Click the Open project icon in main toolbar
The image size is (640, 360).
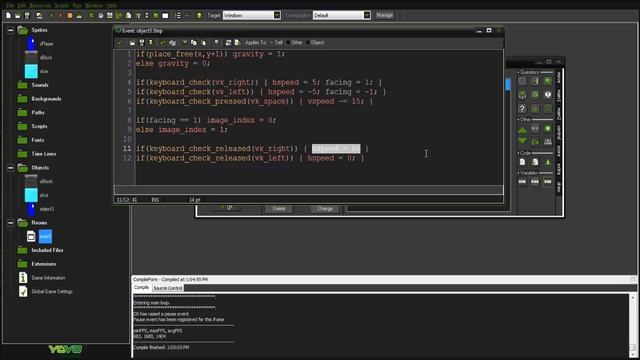[18, 16]
